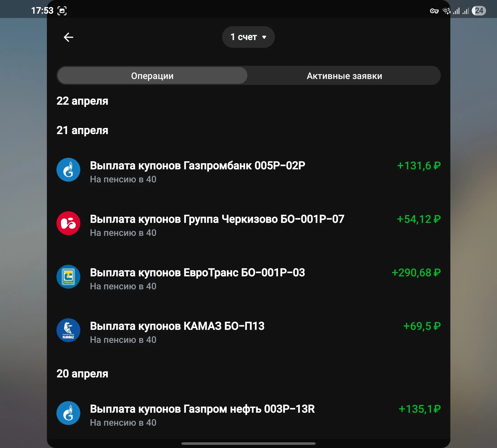The image size is (497, 448).
Task: Tap the +54,12 ₽ amount
Action: coord(419,219)
